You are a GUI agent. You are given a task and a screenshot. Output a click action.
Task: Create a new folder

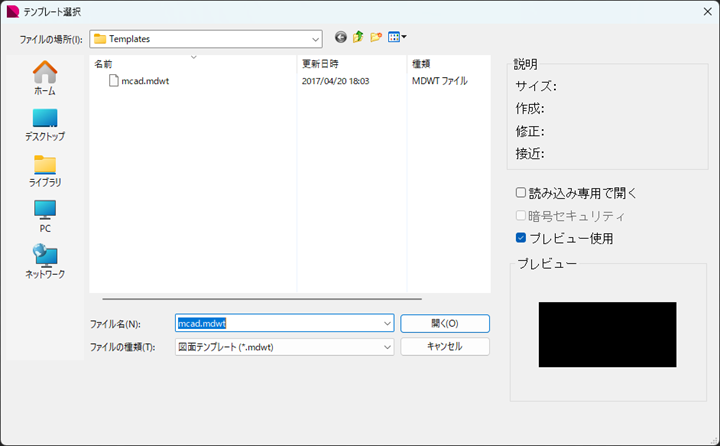coord(376,37)
